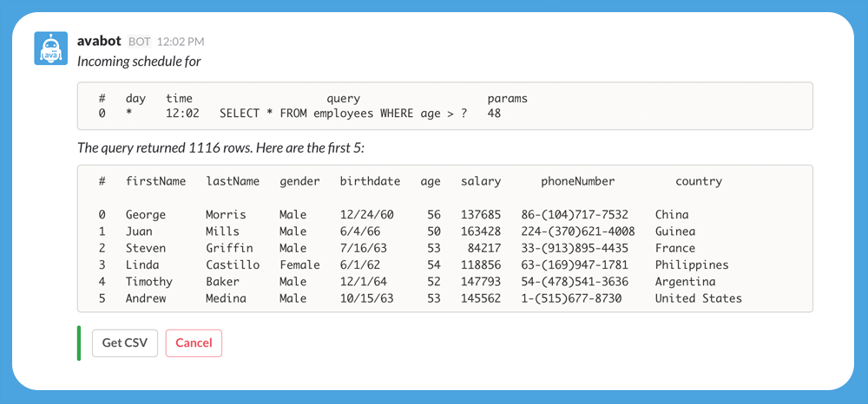Click phone number 54-(478)541-3636
868x404 pixels.
pyautogui.click(x=575, y=281)
